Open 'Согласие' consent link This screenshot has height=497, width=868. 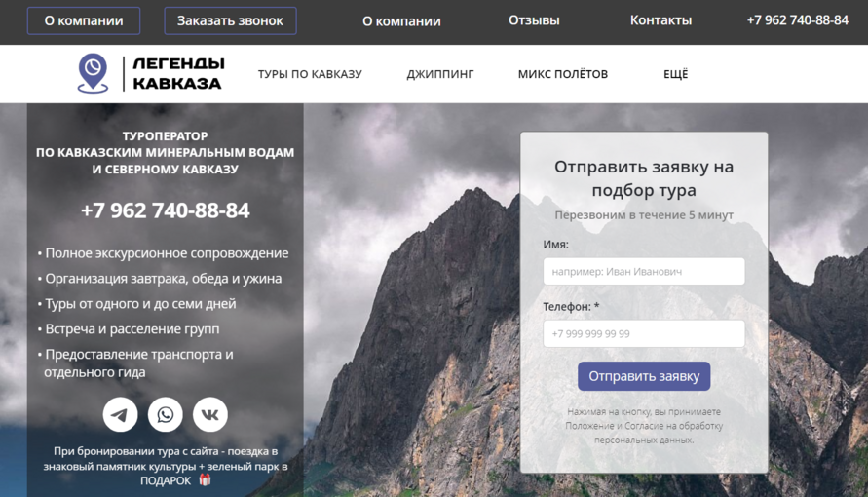[x=643, y=426]
